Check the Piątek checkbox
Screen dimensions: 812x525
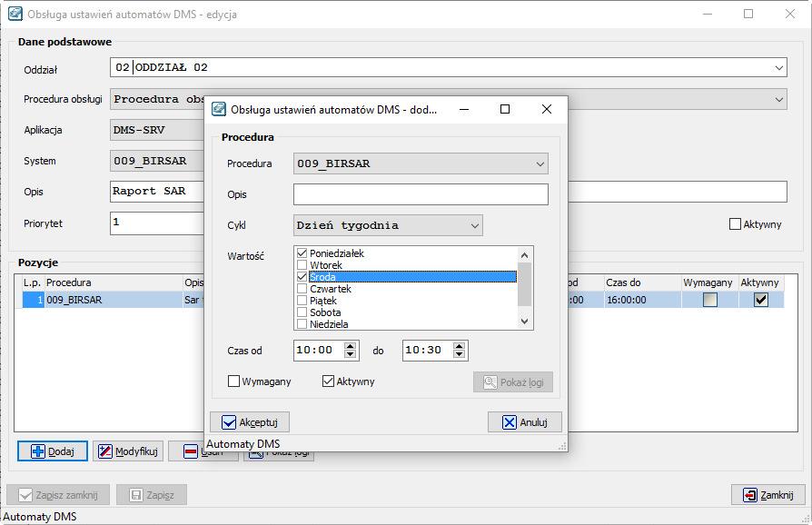302,301
